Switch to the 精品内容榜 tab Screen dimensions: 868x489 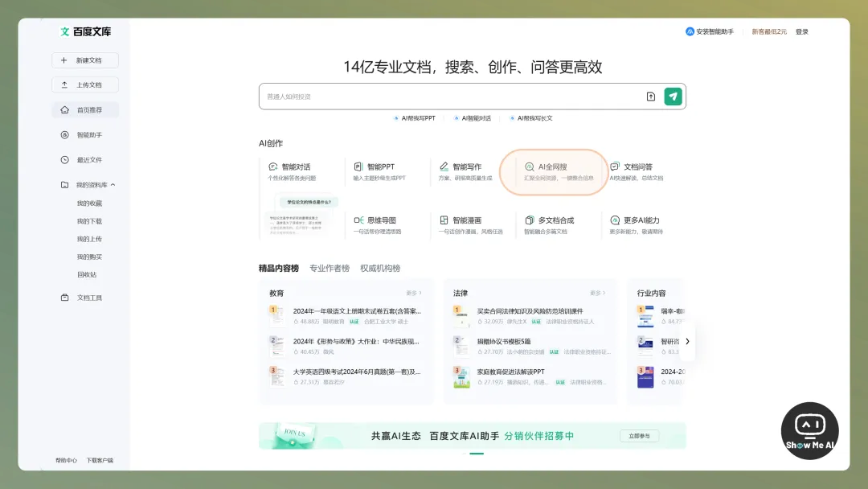pyautogui.click(x=278, y=268)
